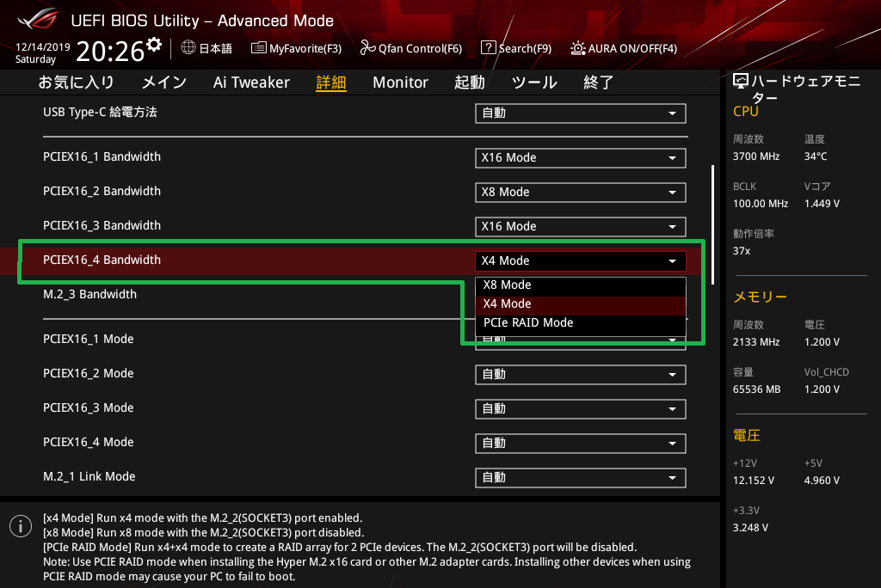The image size is (881, 588).
Task: Toggle AURA ON/OFF light icon
Action: [577, 48]
